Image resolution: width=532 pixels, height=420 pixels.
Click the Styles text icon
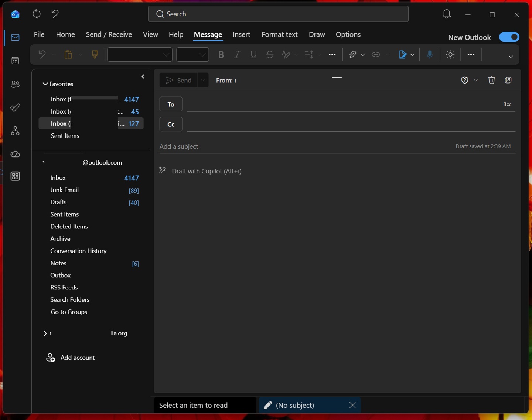click(x=286, y=55)
